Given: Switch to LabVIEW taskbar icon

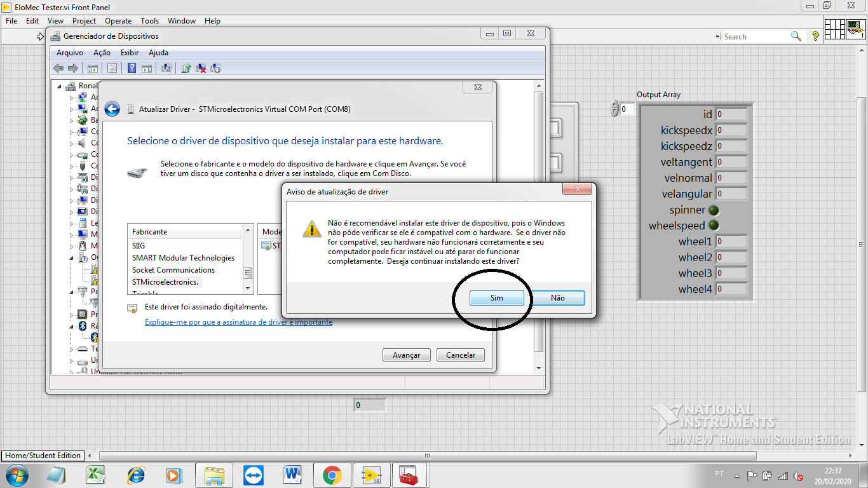Looking at the screenshot, I should point(371,475).
